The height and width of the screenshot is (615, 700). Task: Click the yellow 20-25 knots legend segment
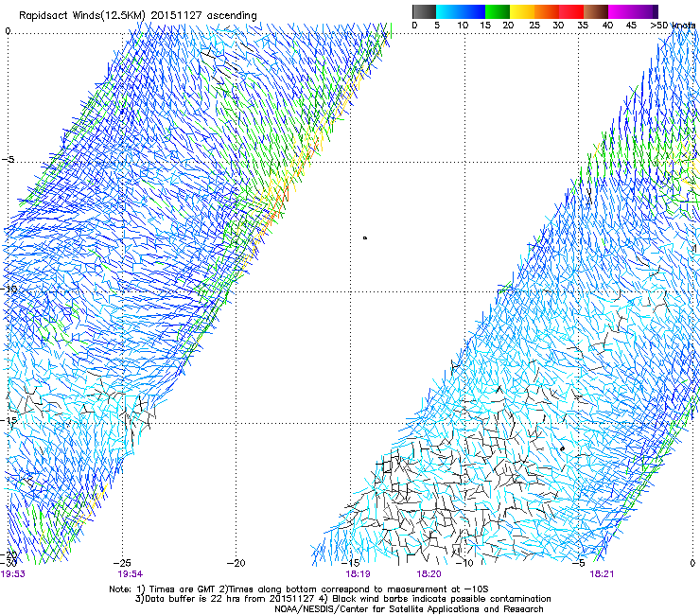point(522,11)
